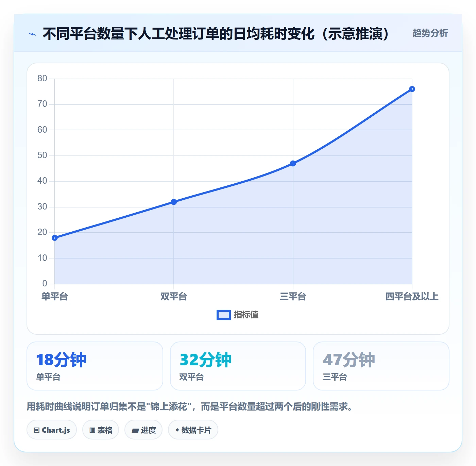The image size is (476, 466).
Task: Click the 四平台及以上 x-axis label
Action: pos(412,297)
